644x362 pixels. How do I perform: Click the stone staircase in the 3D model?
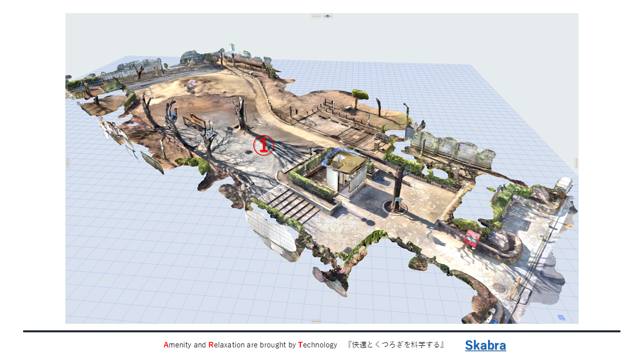[x=291, y=204]
